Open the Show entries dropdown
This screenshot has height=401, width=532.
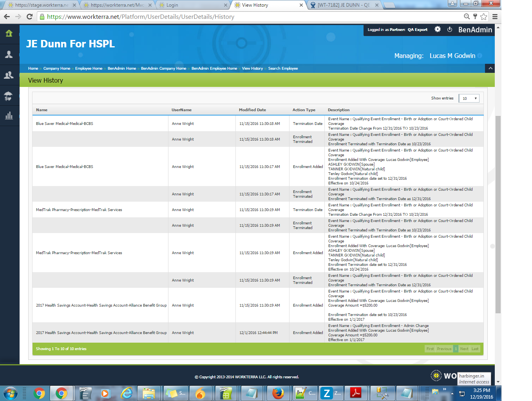[469, 98]
